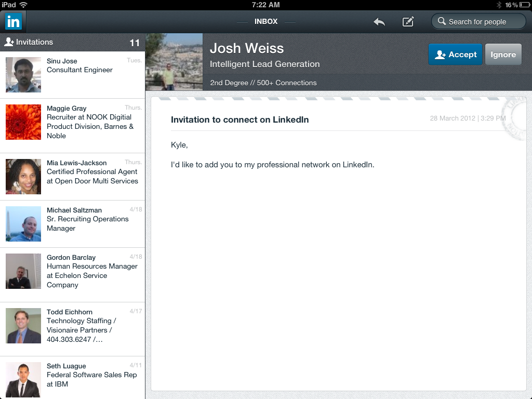The image size is (532, 399).
Task: Tap Seth Luague profile picture
Action: pos(23,380)
